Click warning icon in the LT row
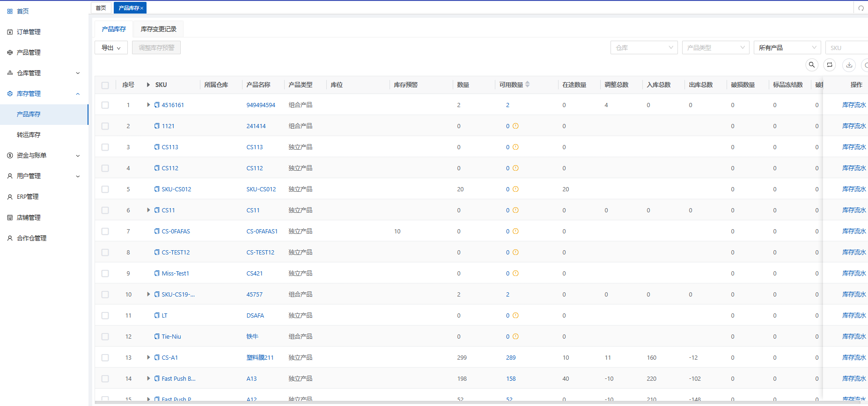This screenshot has height=406, width=868. [515, 315]
